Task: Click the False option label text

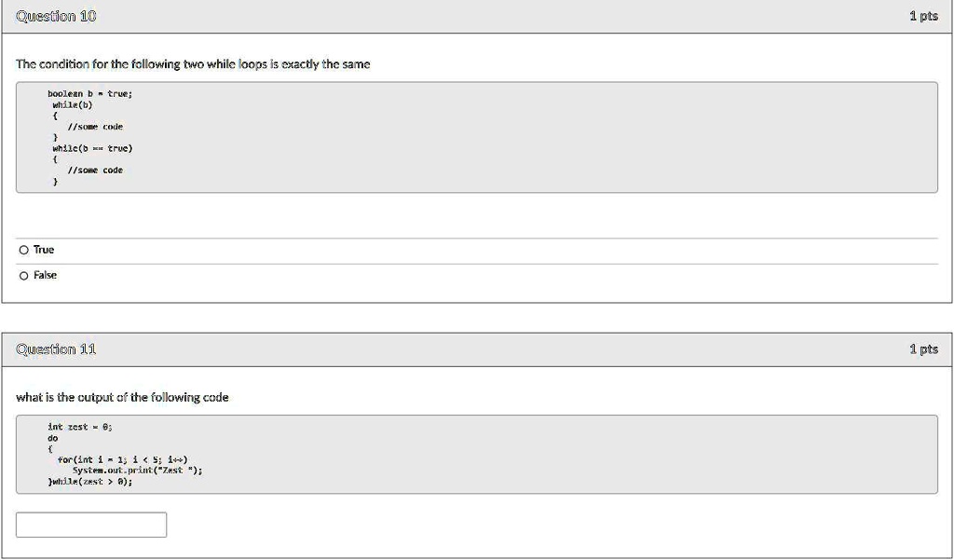Action: coord(46,275)
